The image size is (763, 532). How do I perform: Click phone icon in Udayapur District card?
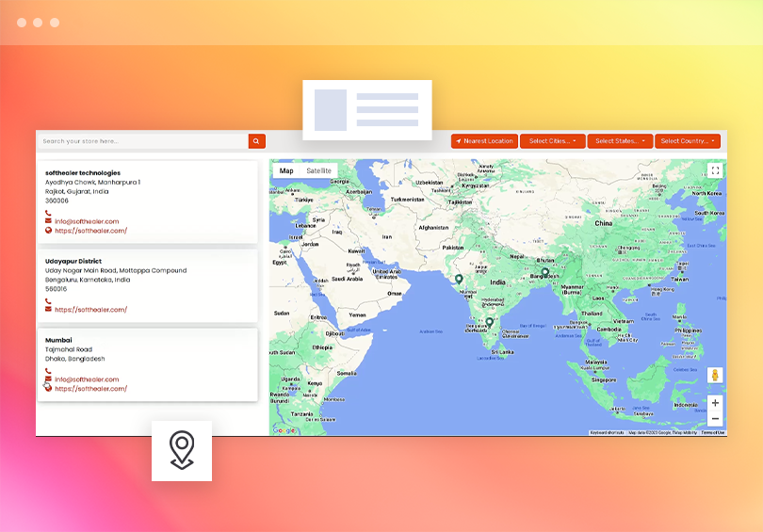[48, 301]
